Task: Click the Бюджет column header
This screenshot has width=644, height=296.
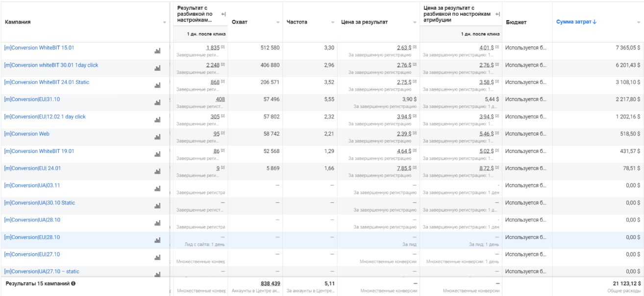Action: point(516,22)
